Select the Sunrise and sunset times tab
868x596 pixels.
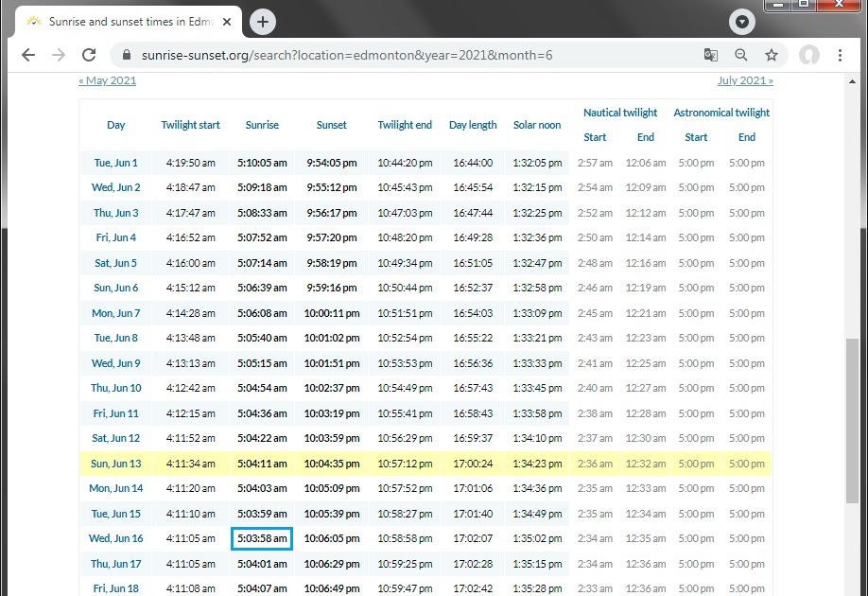(x=129, y=22)
